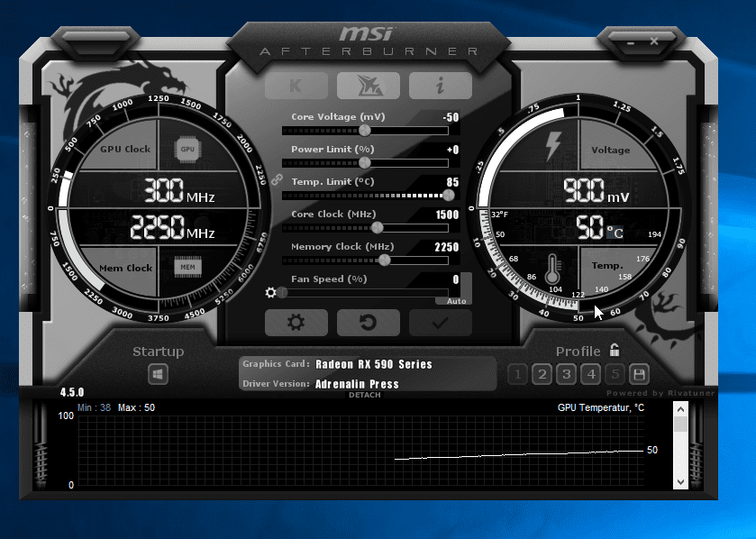Click the Max : 50 graph value
The image size is (756, 539).
click(136, 408)
